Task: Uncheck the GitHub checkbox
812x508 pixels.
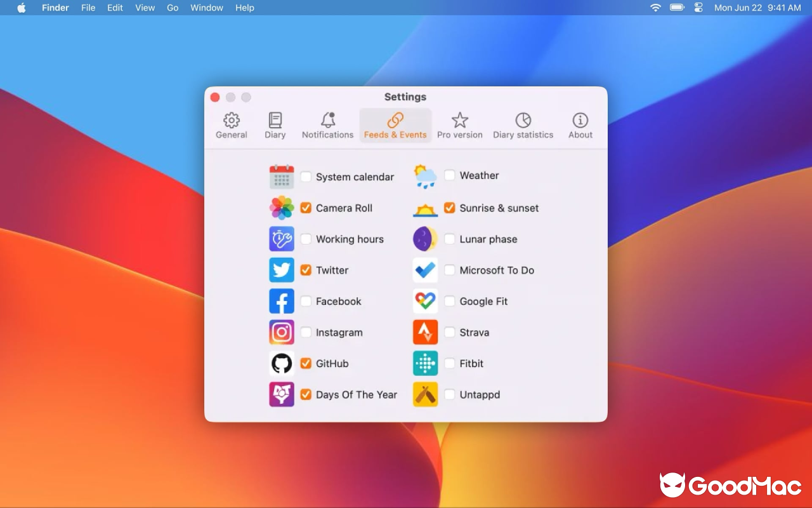Action: tap(306, 363)
